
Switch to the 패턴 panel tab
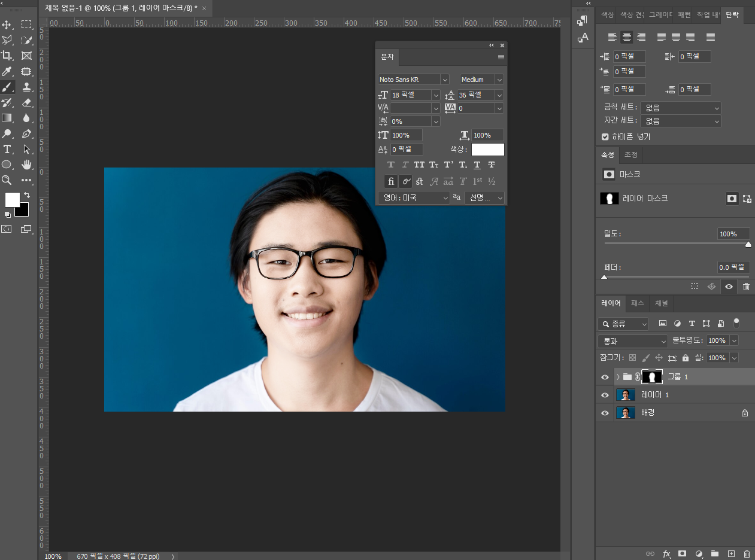click(x=684, y=14)
